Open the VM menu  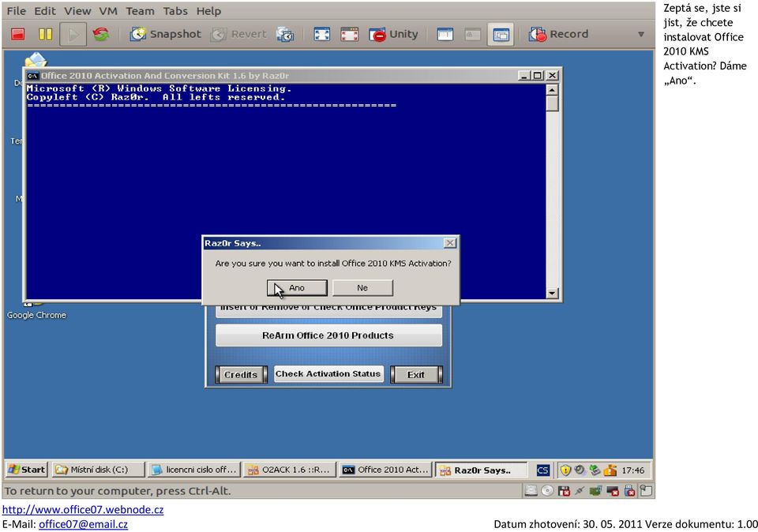[x=108, y=10]
